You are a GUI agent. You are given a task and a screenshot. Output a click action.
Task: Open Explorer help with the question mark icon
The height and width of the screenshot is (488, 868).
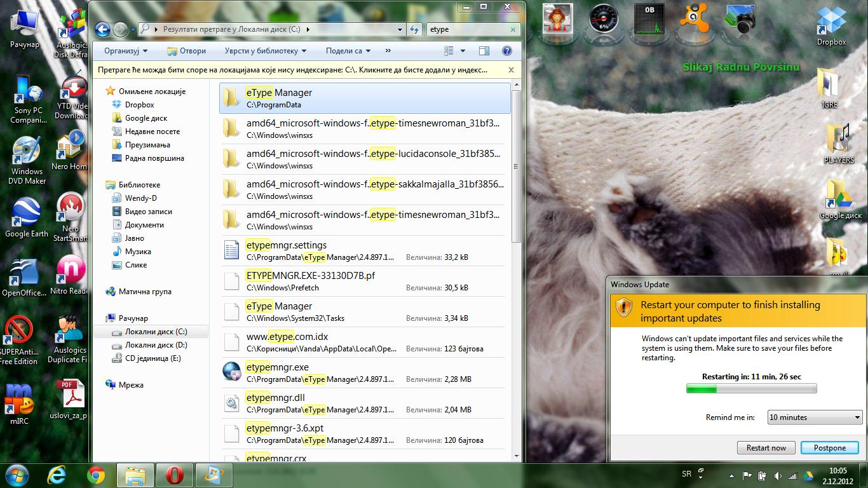click(507, 51)
